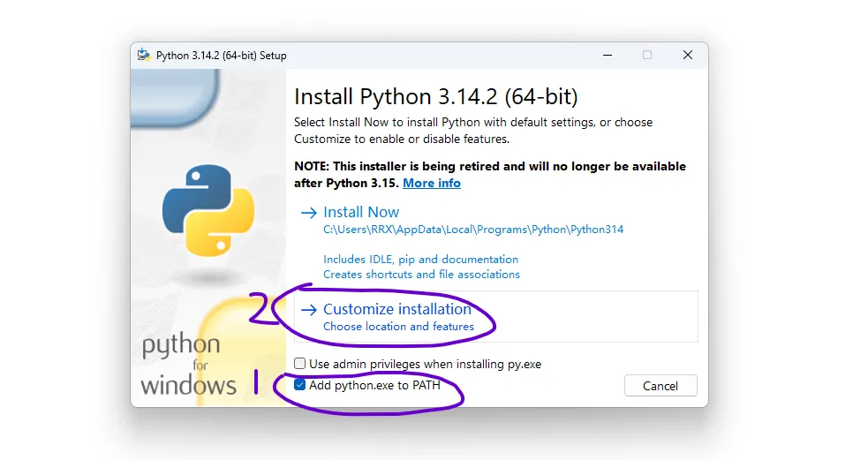This screenshot has height=460, width=868.
Task: Click "Creates shortcuts and file associations" text
Action: pyautogui.click(x=421, y=275)
